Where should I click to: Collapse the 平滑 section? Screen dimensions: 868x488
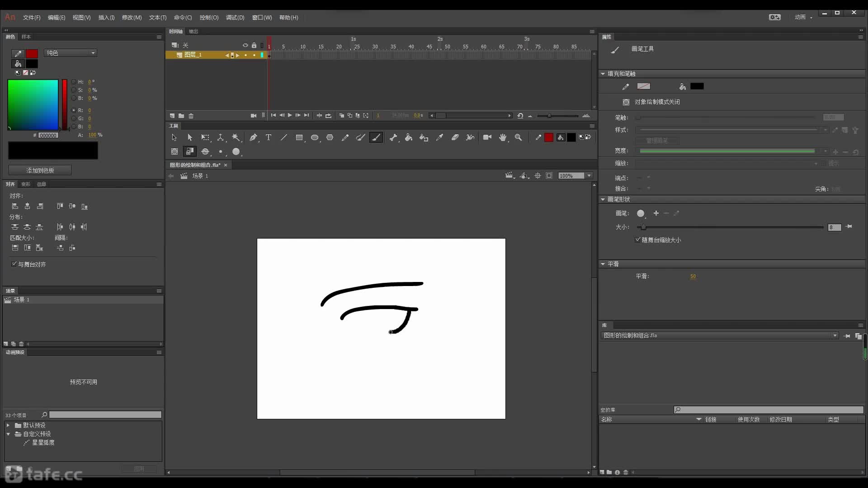[x=603, y=264]
